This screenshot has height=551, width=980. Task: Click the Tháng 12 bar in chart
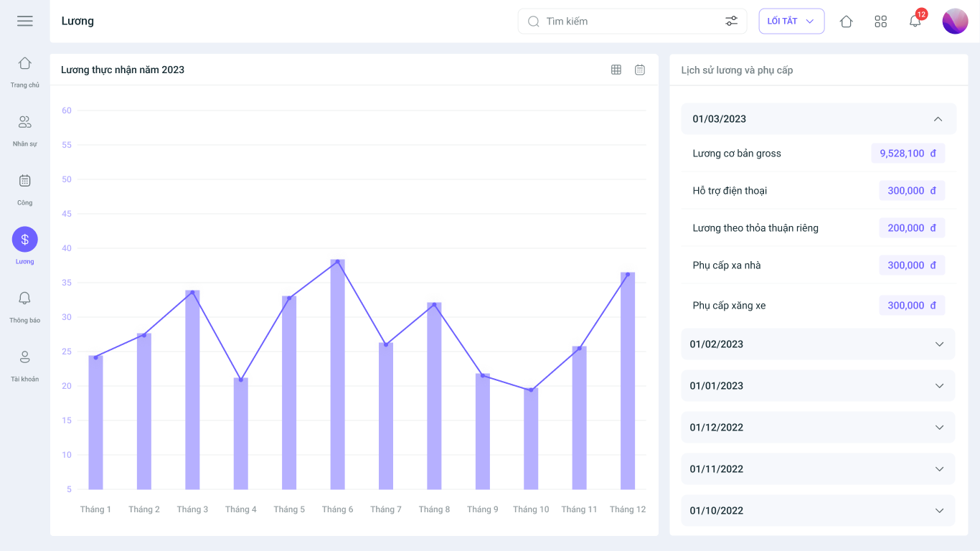[x=628, y=381]
